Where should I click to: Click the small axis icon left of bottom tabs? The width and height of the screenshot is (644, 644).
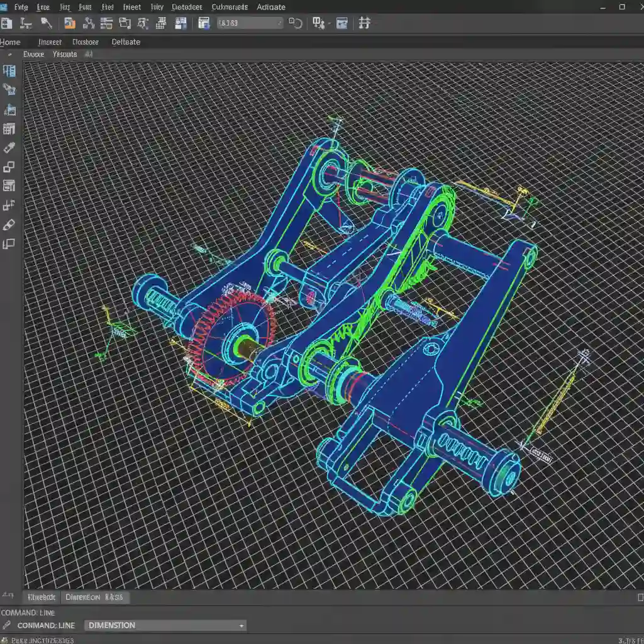point(8,595)
